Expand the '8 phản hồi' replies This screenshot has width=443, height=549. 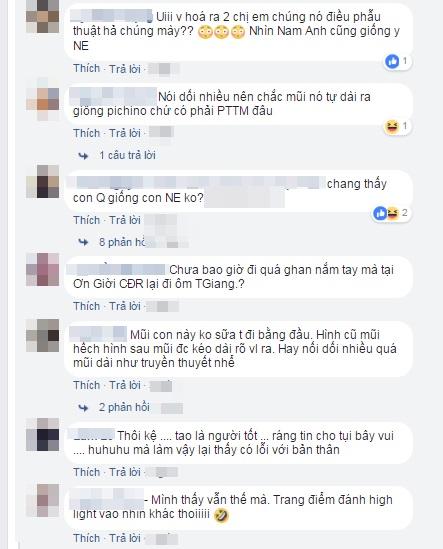click(123, 242)
